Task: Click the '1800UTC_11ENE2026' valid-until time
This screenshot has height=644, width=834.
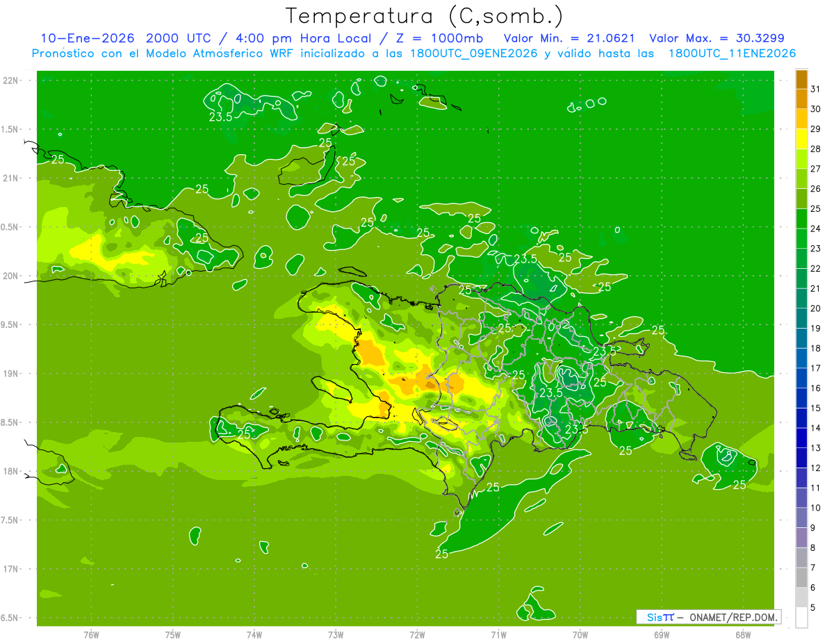Action: pos(732,53)
